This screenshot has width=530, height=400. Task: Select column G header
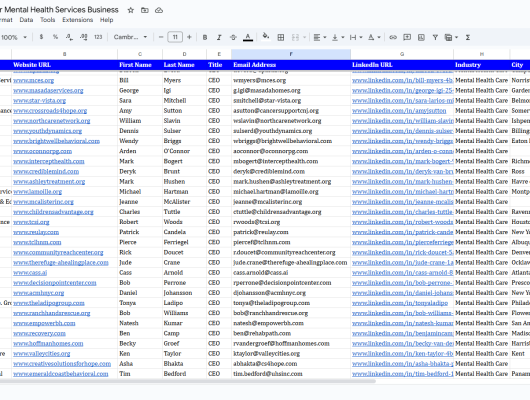pos(402,54)
